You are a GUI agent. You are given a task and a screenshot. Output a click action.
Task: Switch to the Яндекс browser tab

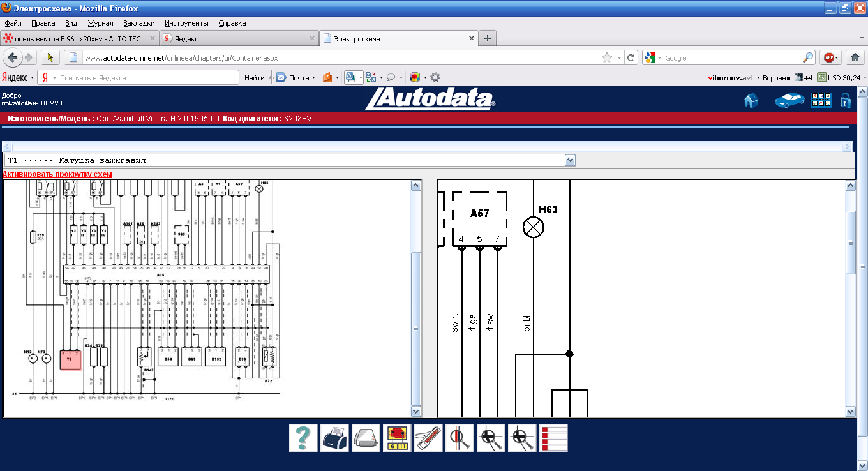coord(239,39)
